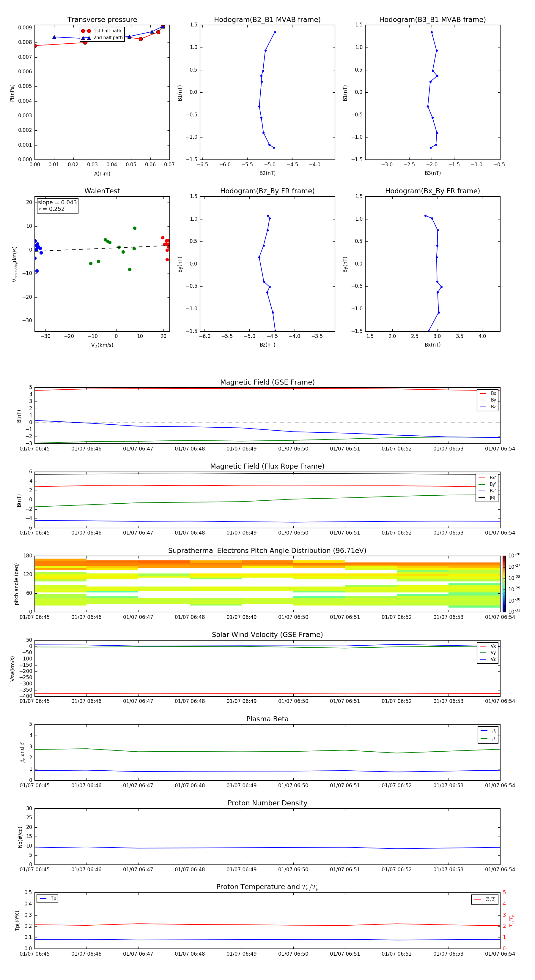This screenshot has width=535, height=980.
Task: Click the 'Hodogram(Bz_By FR frame)' title
Action: (x=267, y=191)
